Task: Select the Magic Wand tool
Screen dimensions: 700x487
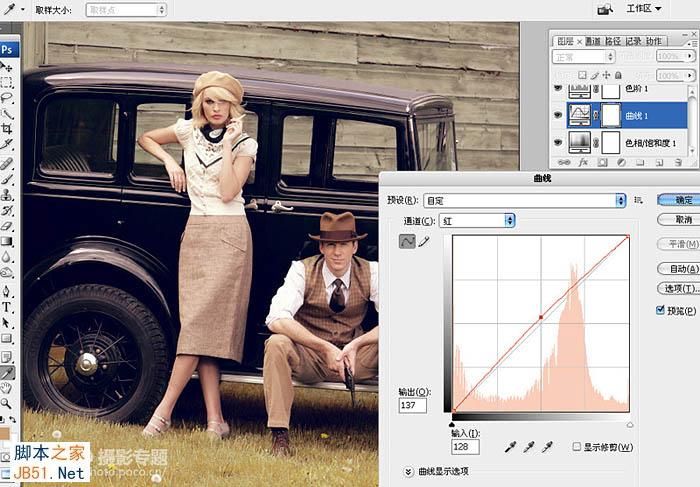Action: [x=7, y=113]
